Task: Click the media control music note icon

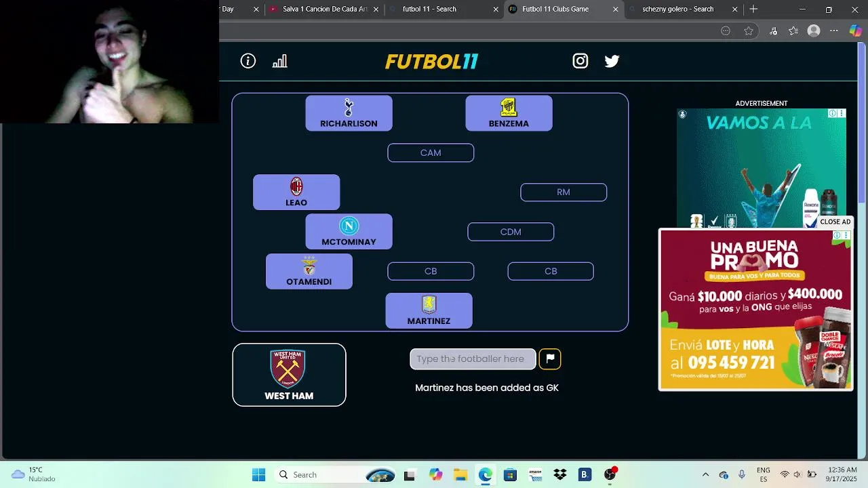Action: pyautogui.click(x=774, y=30)
